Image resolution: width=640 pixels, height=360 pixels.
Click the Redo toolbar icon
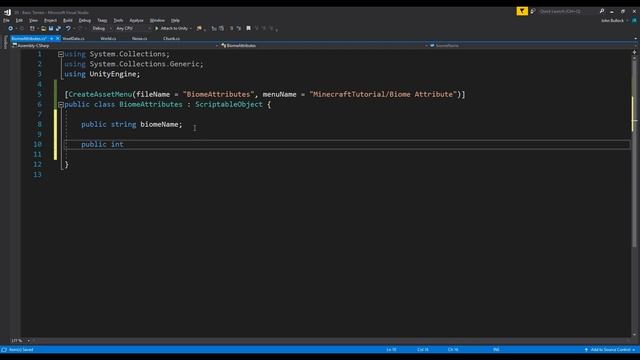click(x=80, y=29)
